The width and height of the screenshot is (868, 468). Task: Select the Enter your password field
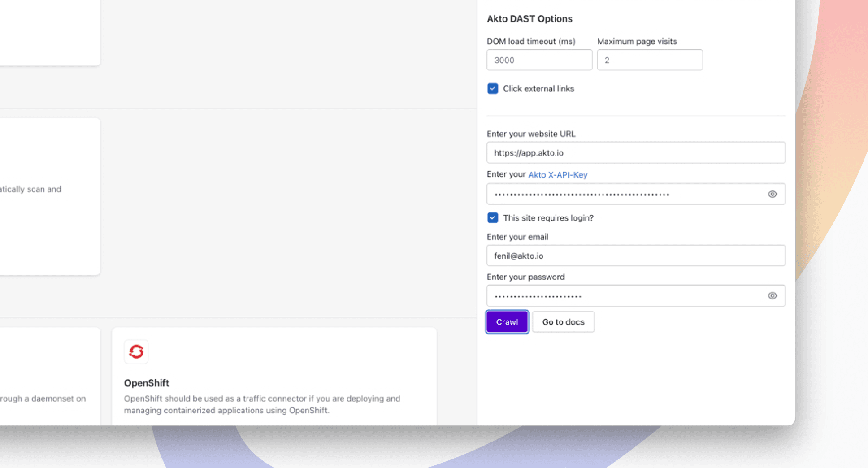click(636, 296)
